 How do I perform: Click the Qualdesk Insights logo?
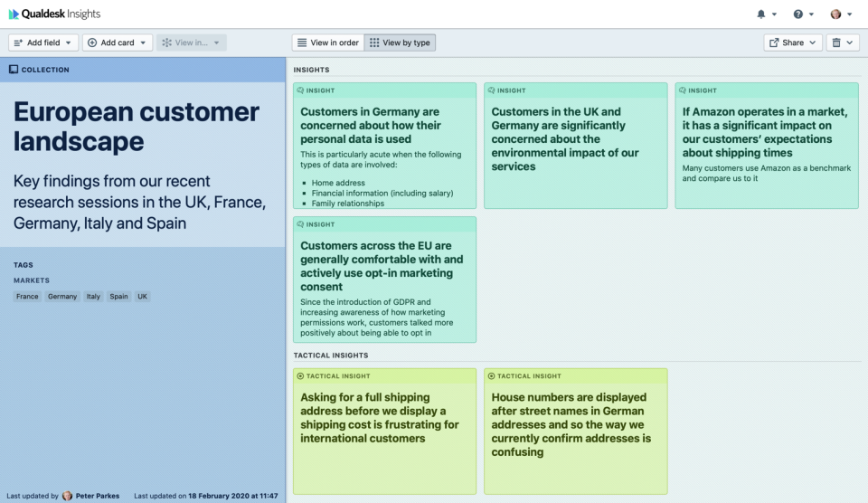pyautogui.click(x=54, y=14)
